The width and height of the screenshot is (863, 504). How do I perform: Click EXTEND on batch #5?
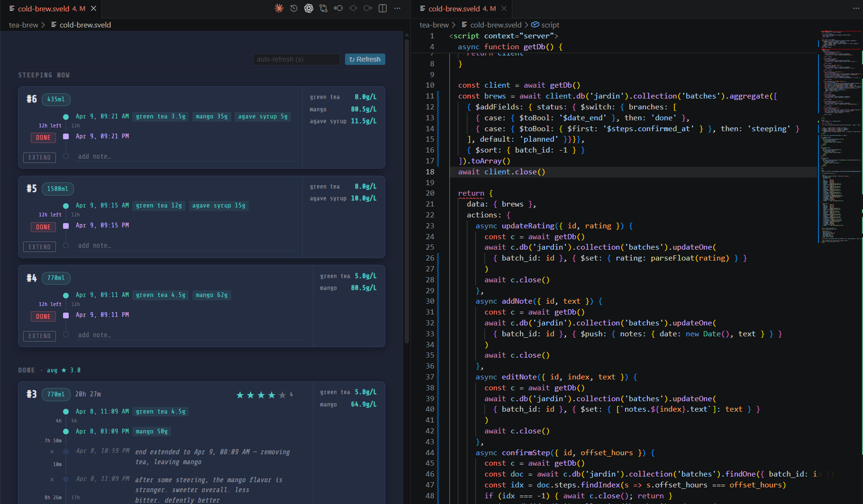point(39,247)
